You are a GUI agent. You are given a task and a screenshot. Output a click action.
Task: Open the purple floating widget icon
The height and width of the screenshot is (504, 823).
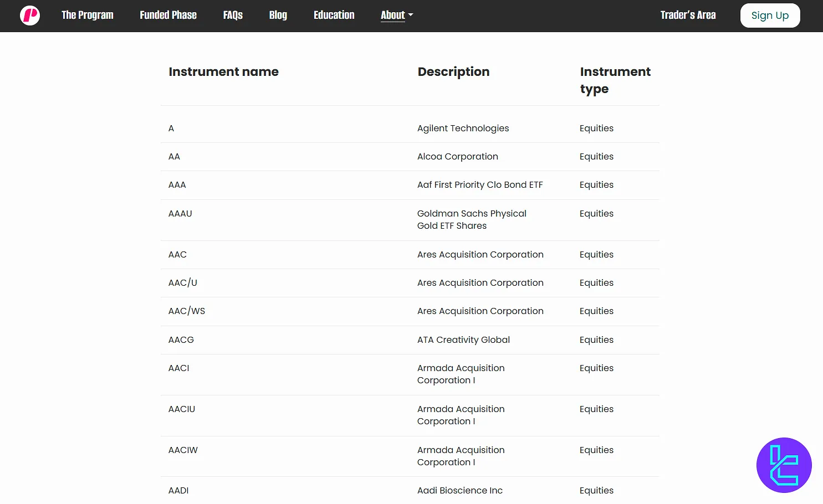point(784,465)
